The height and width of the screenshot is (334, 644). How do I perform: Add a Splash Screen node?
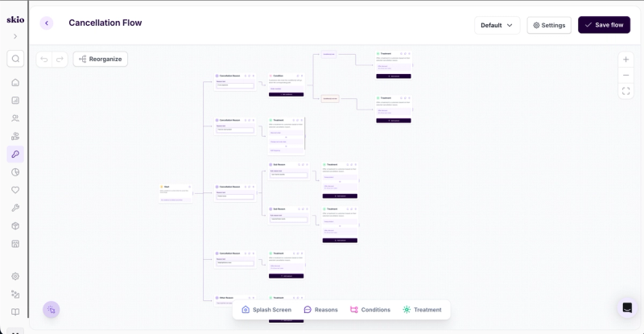pos(266,310)
